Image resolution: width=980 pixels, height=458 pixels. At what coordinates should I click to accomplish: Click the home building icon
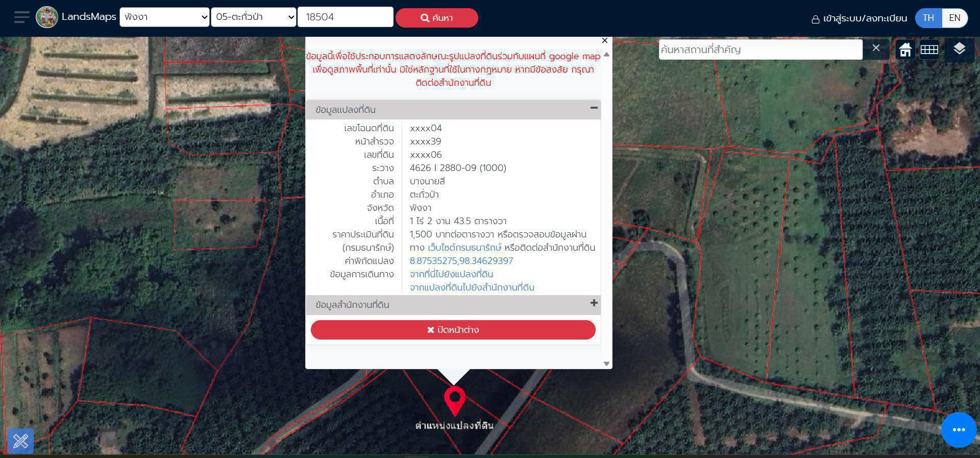click(x=905, y=50)
